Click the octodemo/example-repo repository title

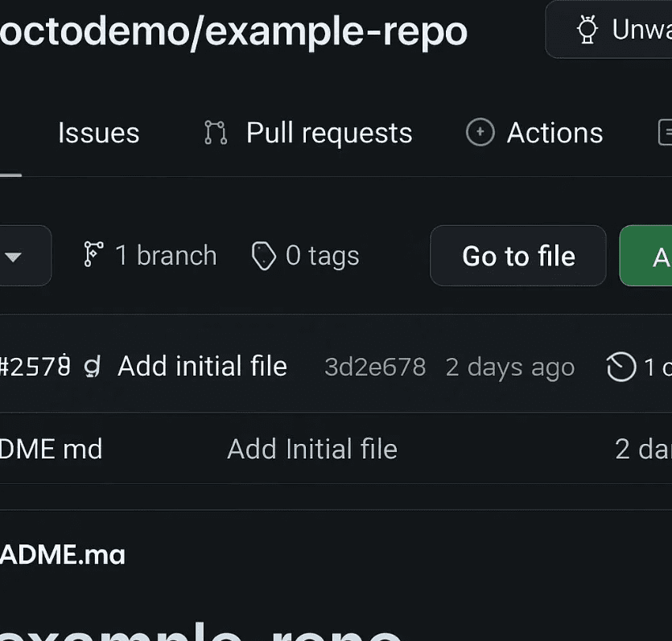[x=233, y=31]
